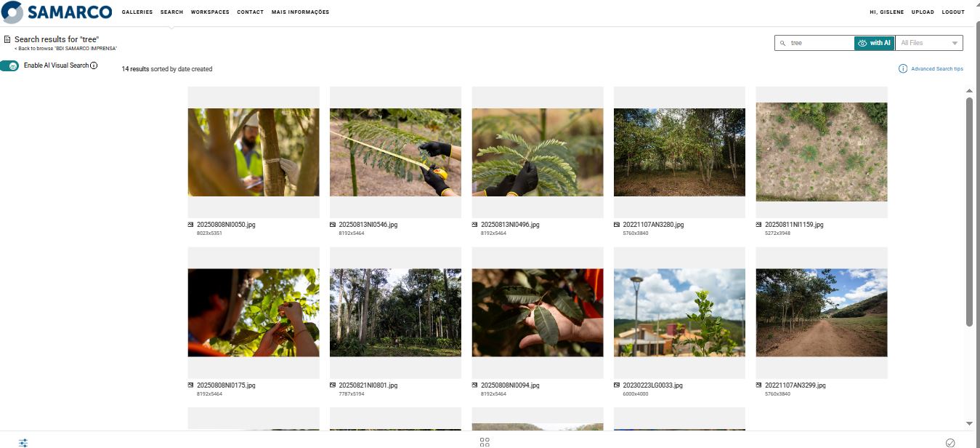
Task: Click the scrollbar down arrow
Action: pyautogui.click(x=969, y=423)
